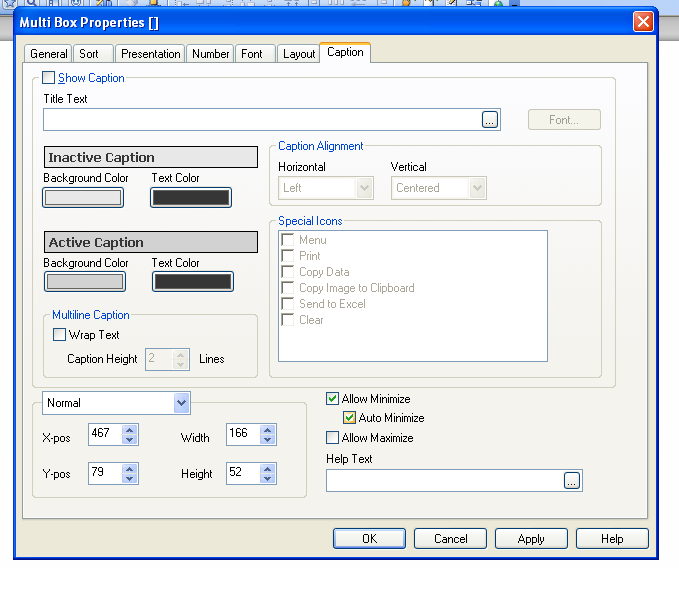Open Title Text expression editor ellipsis button
The width and height of the screenshot is (679, 601).
pos(490,120)
